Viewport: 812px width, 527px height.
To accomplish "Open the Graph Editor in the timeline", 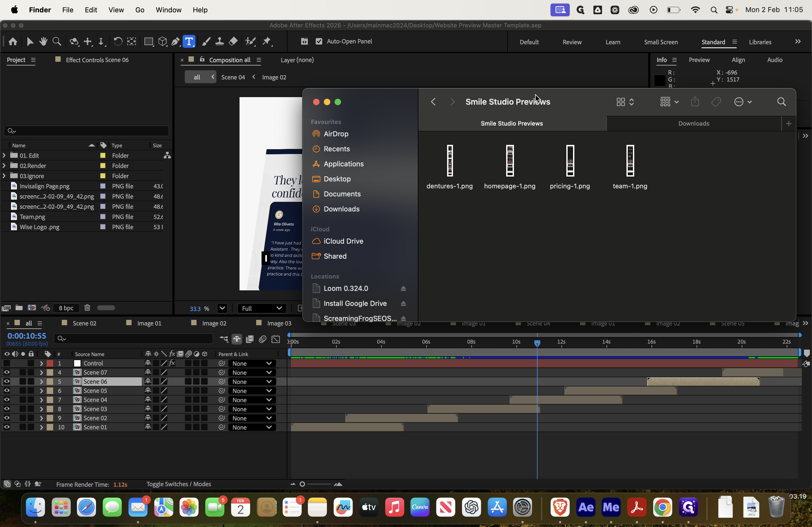I will click(276, 339).
